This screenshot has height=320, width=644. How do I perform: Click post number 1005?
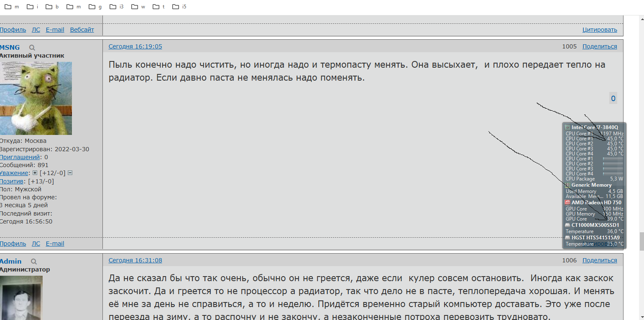click(569, 46)
